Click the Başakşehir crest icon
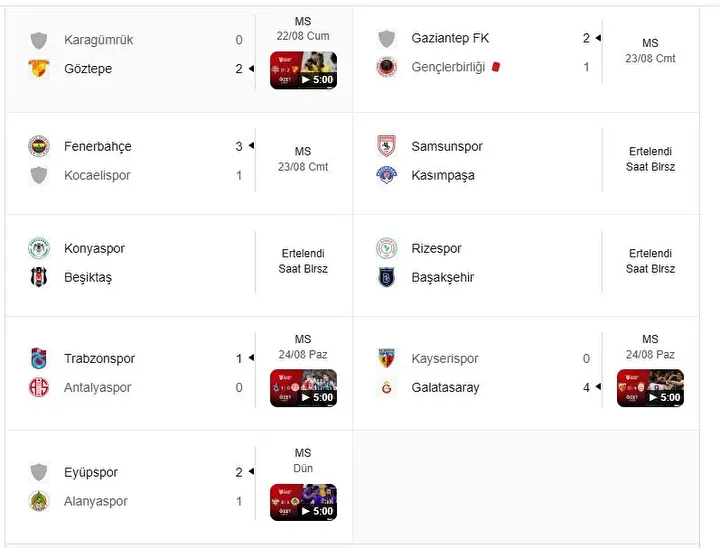The image size is (720, 548). (387, 277)
